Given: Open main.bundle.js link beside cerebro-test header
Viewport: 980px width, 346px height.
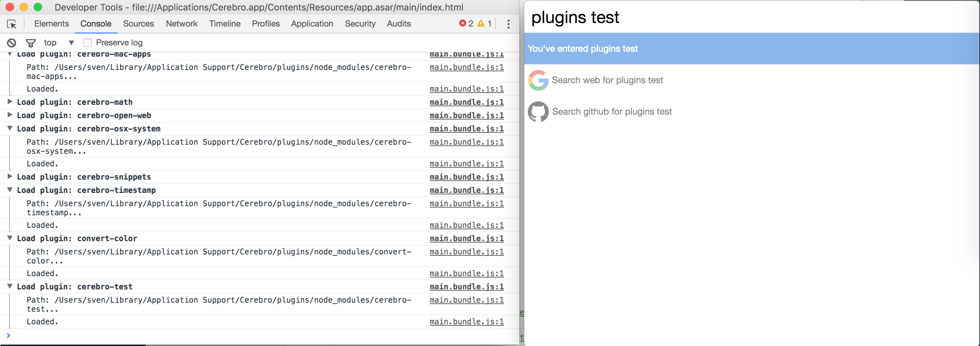Looking at the screenshot, I should [x=467, y=287].
